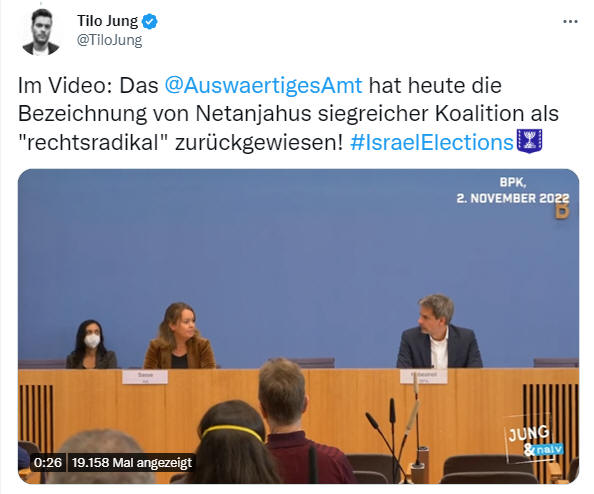594x494 pixels.
Task: Open the #IsraelElections hashtag
Action: 432,143
